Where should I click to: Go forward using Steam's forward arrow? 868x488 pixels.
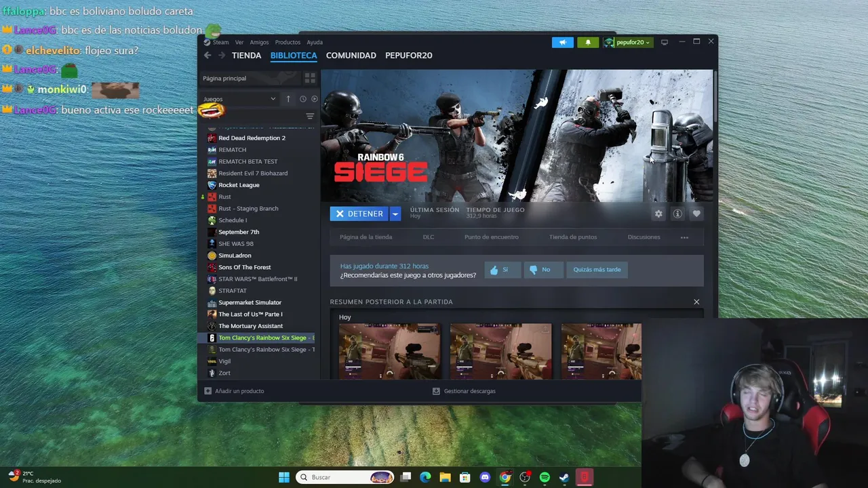pyautogui.click(x=221, y=56)
